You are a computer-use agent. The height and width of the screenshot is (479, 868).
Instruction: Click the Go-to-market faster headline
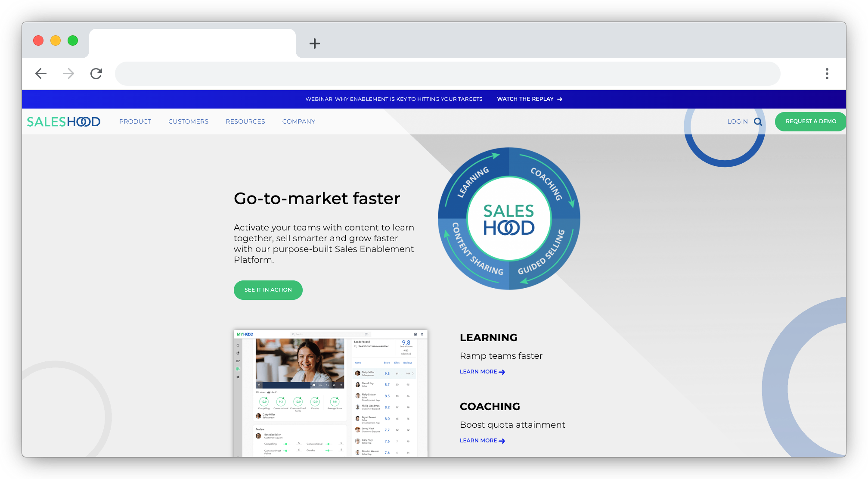point(317,199)
